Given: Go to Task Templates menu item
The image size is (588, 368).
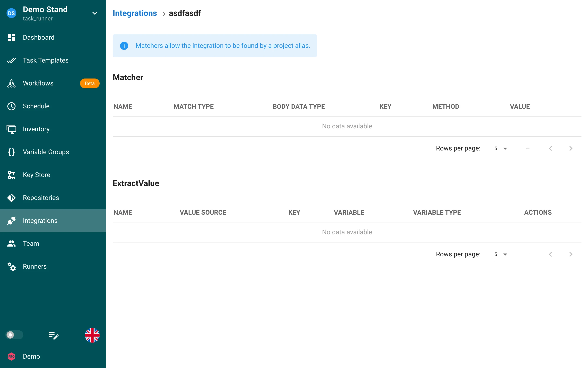Looking at the screenshot, I should pyautogui.click(x=53, y=60).
